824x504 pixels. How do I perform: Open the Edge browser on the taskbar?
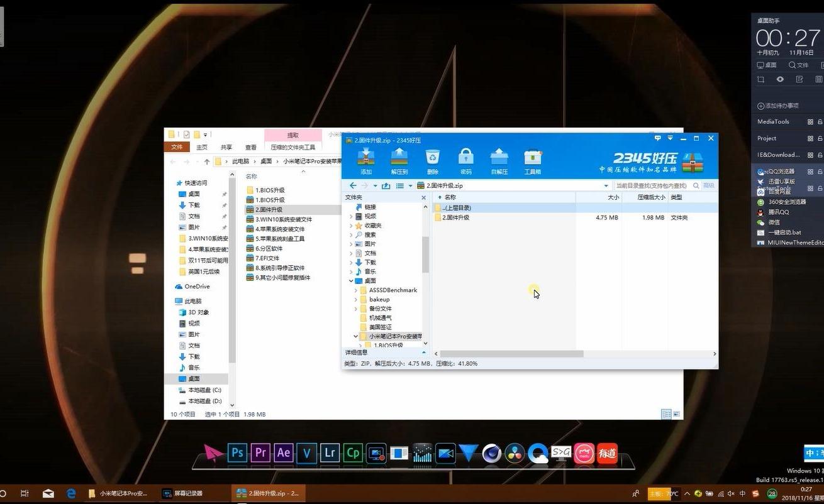[71, 493]
